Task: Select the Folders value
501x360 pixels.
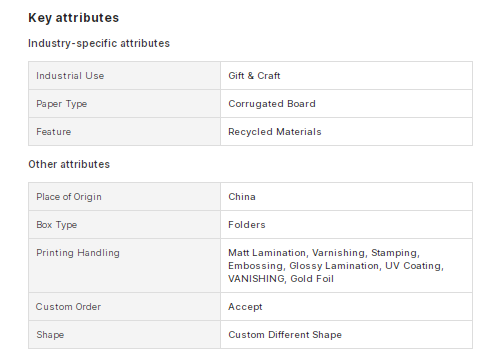Action: click(247, 225)
